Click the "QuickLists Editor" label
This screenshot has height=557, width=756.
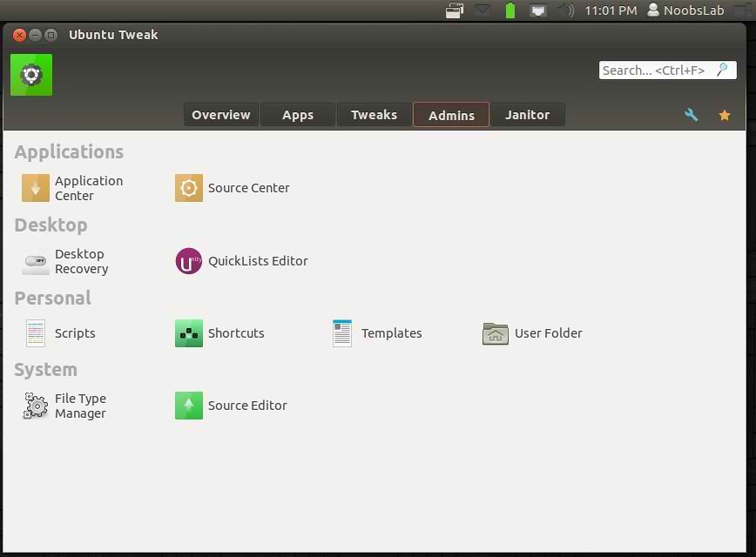coord(258,261)
